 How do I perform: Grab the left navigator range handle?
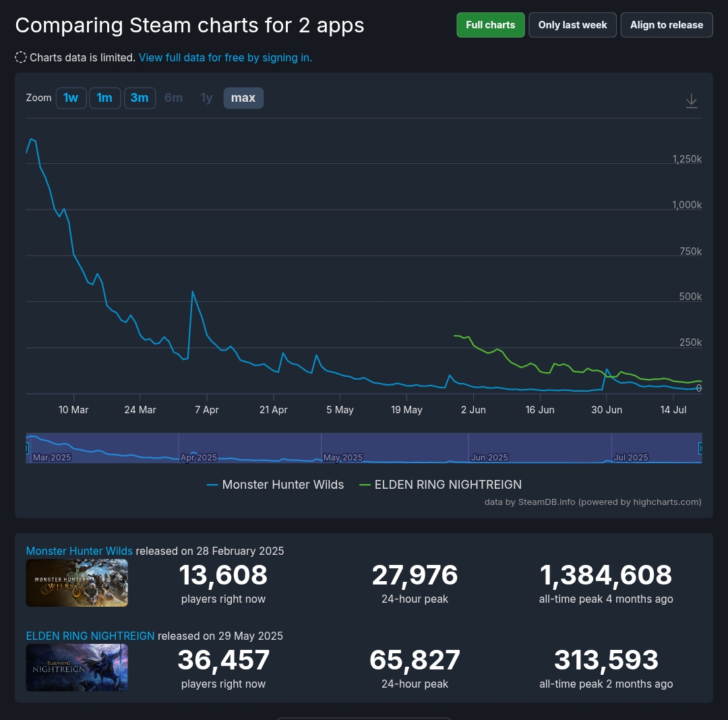click(27, 448)
